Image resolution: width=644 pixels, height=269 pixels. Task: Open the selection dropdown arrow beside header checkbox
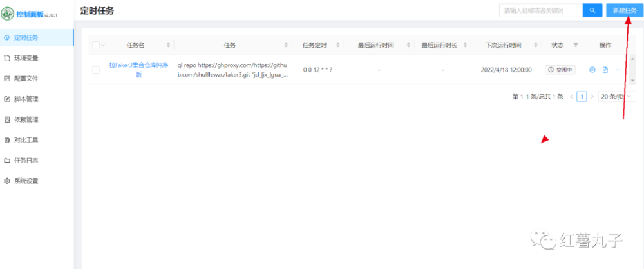103,45
